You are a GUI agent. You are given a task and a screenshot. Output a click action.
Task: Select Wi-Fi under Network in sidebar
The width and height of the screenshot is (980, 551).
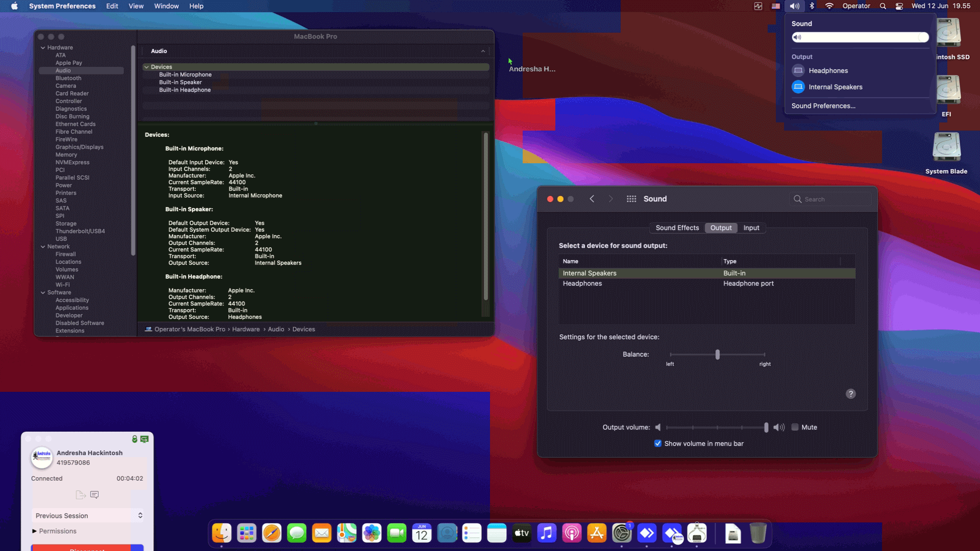point(63,285)
